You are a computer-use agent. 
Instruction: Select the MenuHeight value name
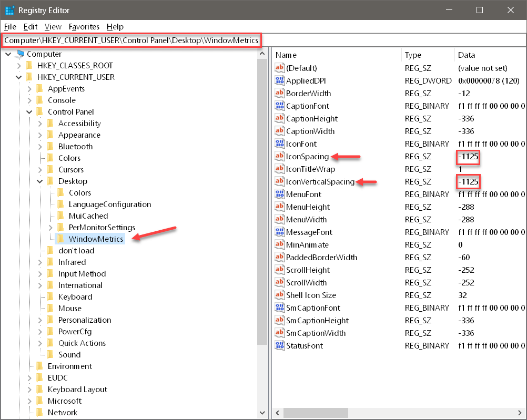[308, 207]
